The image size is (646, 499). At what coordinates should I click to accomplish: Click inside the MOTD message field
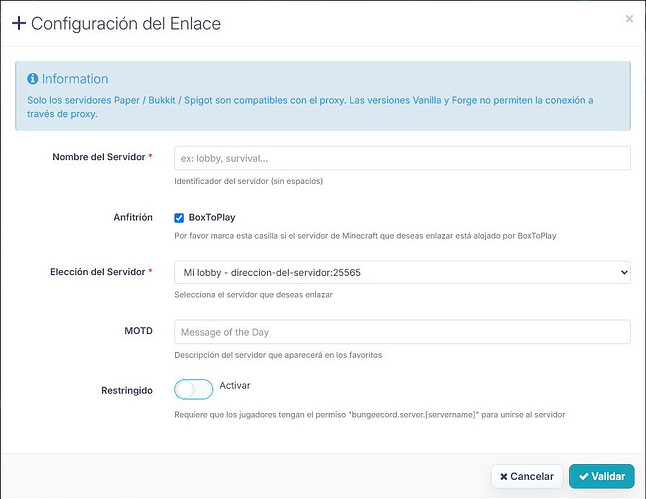click(402, 332)
